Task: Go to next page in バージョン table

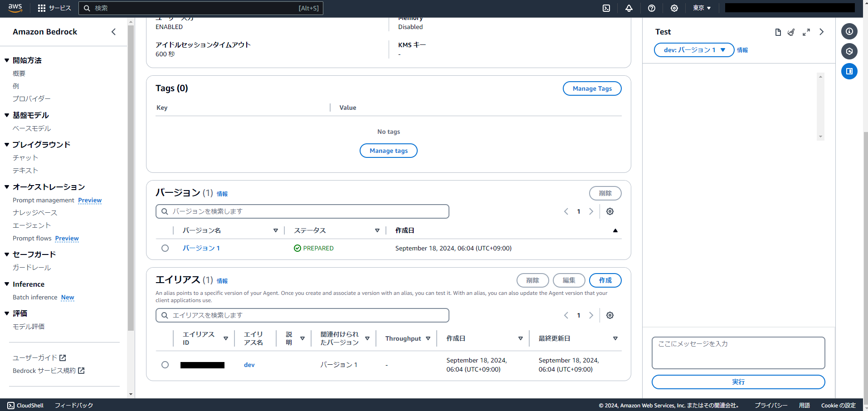Action: click(x=591, y=211)
